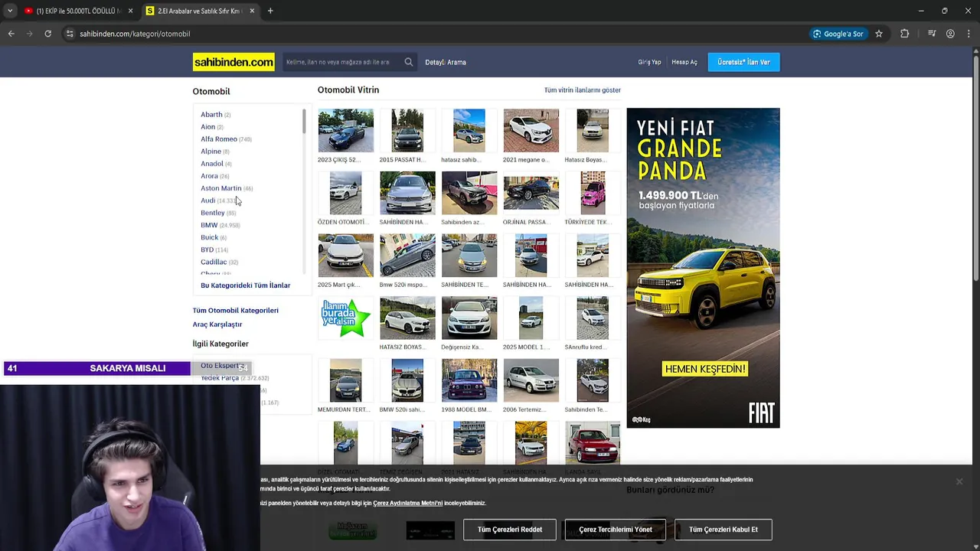The image size is (980, 551).
Task: Open the BYD category
Action: point(207,249)
